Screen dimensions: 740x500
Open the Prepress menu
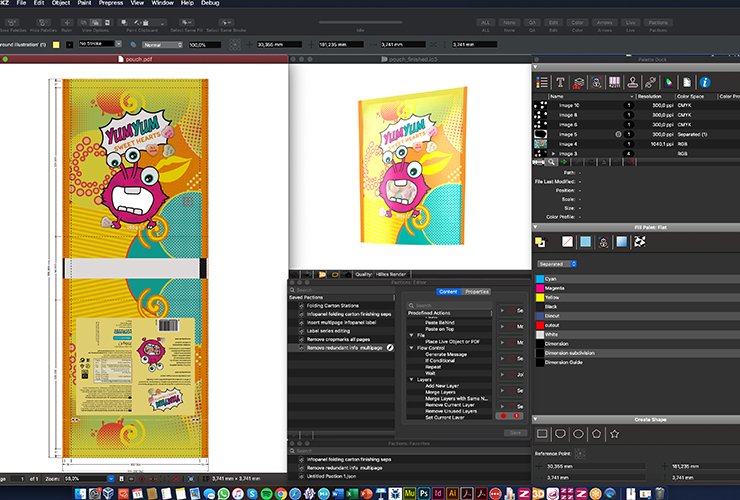109,5
